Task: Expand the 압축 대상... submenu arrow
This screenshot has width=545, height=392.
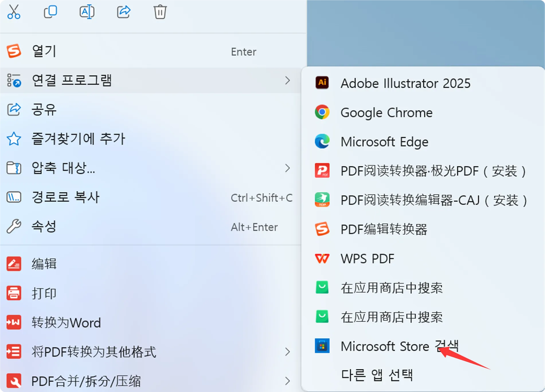Action: coord(288,168)
